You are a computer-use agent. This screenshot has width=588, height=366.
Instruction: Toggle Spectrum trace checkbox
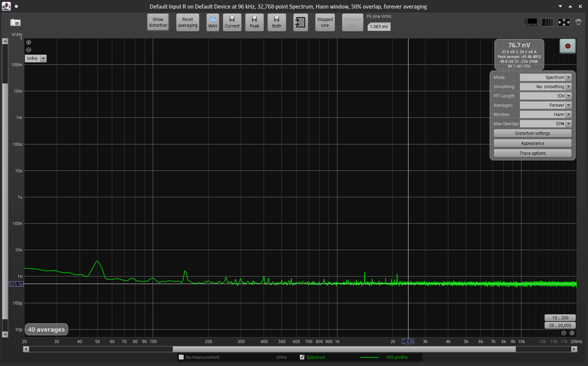302,357
